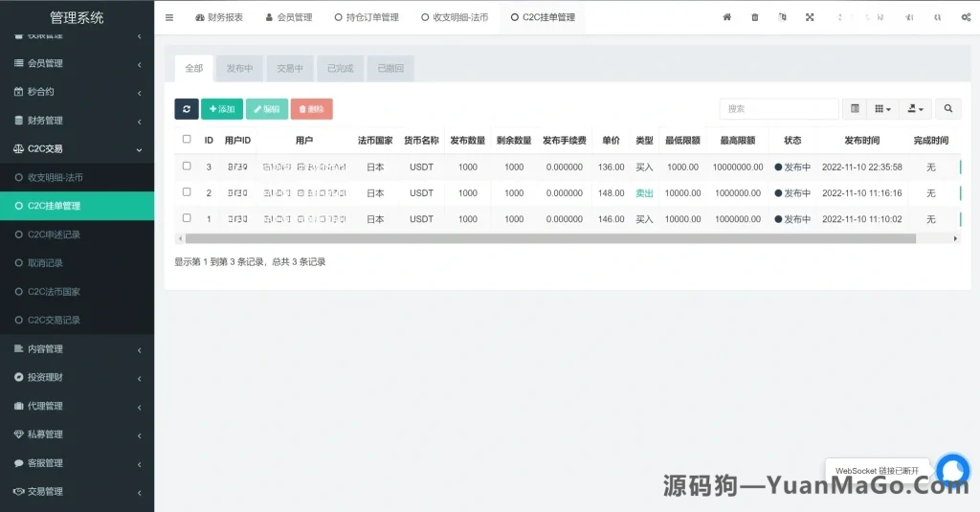Open C2C交易记录 in the sidebar
This screenshot has height=512, width=980.
tap(77, 320)
